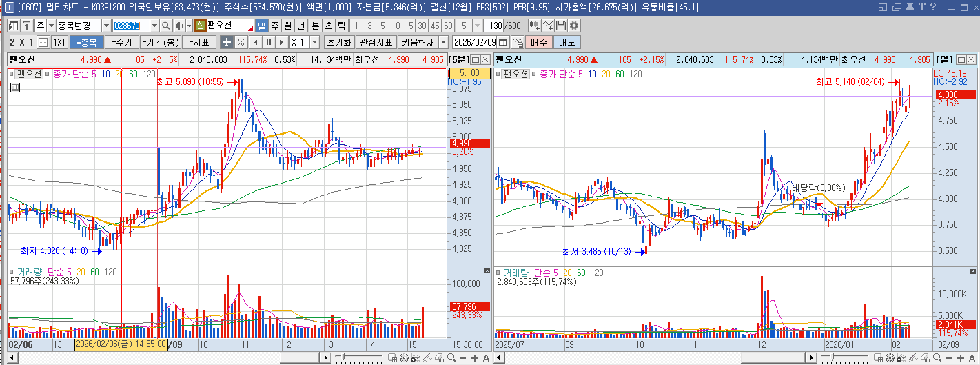
Task: Click the save floppy disk icon
Action: pyautogui.click(x=561, y=26)
